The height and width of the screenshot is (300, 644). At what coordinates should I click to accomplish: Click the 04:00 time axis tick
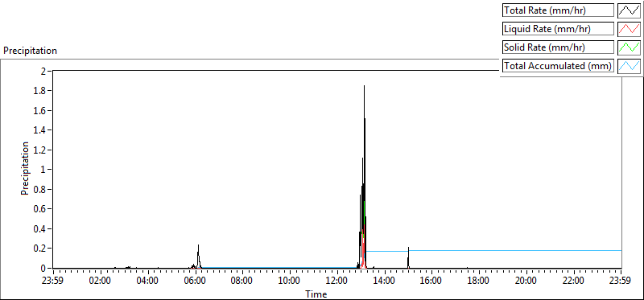pyautogui.click(x=147, y=282)
